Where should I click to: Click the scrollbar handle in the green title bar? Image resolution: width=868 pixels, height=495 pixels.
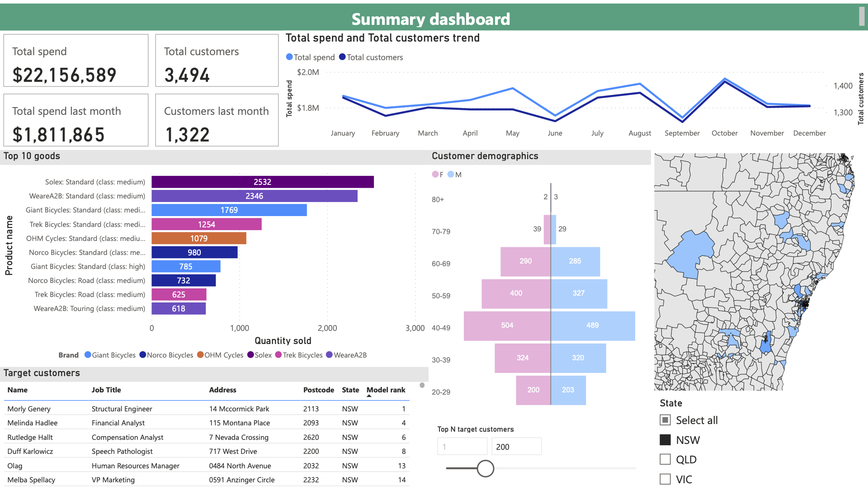(862, 16)
